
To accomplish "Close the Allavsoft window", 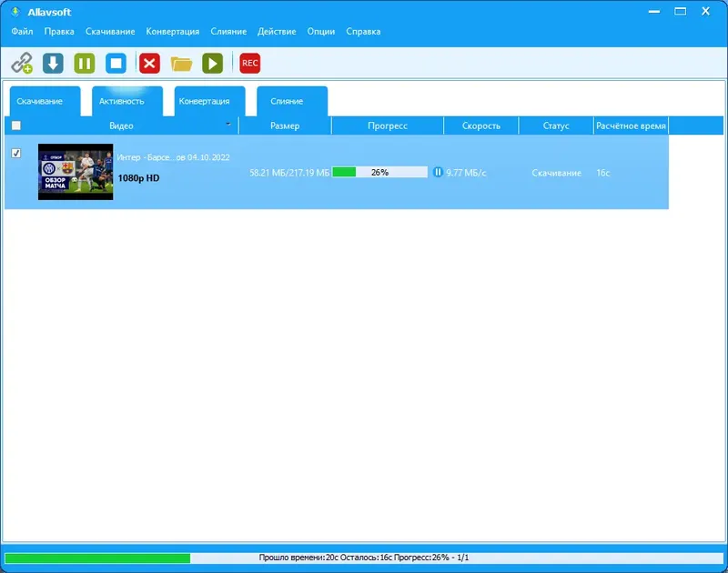I will 706,12.
